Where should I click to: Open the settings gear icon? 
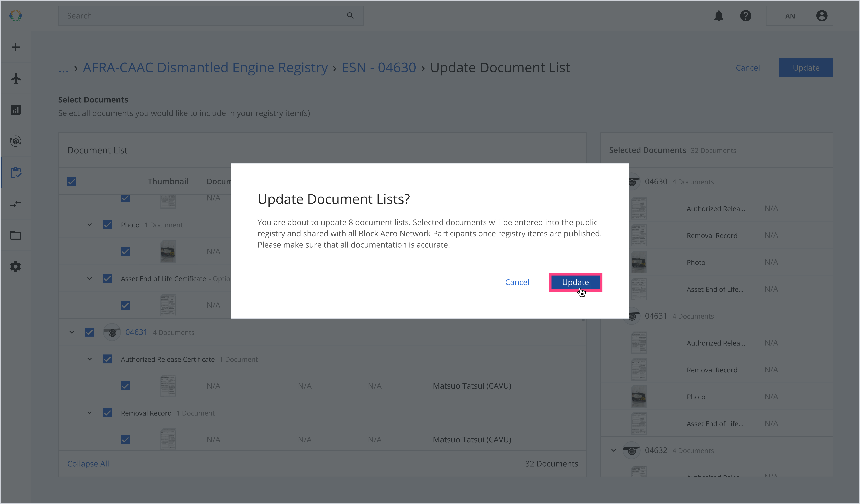(16, 267)
